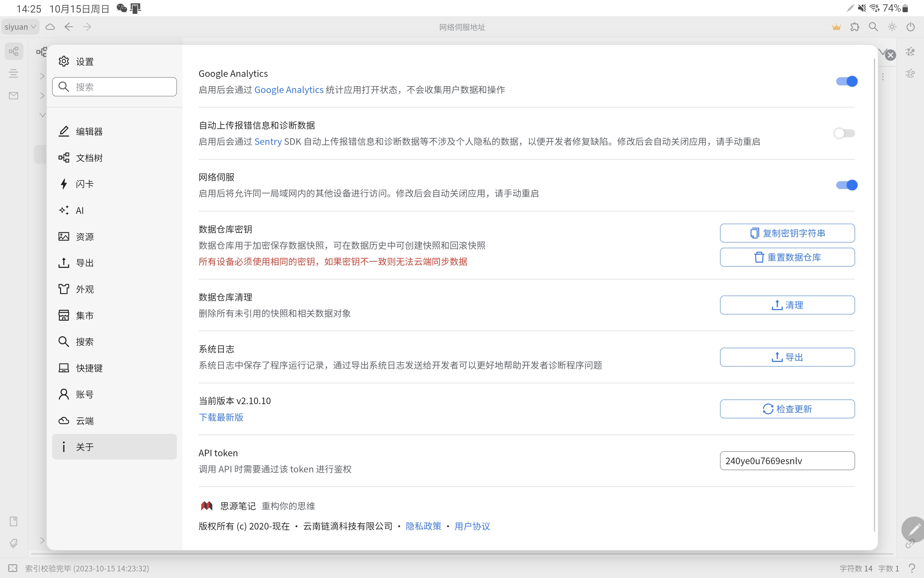Disable the Google Analytics toggle
Screen dimensions: 924x578
pos(847,81)
